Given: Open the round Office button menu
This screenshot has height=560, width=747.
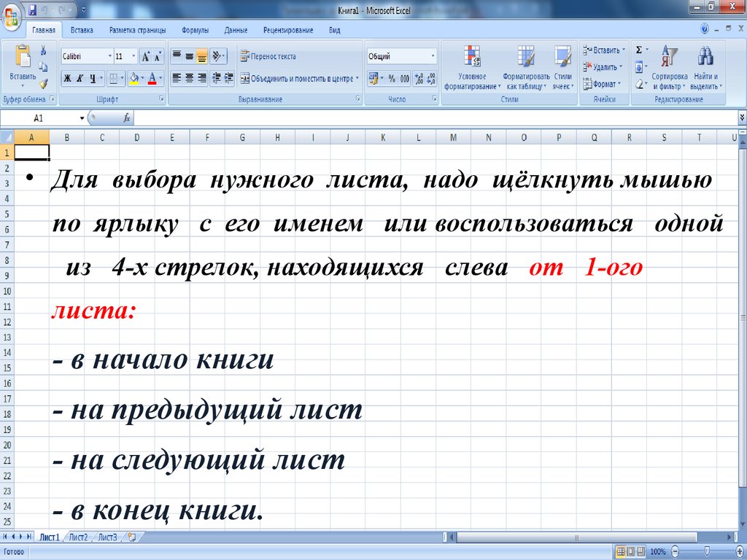Looking at the screenshot, I should tap(10, 17).
